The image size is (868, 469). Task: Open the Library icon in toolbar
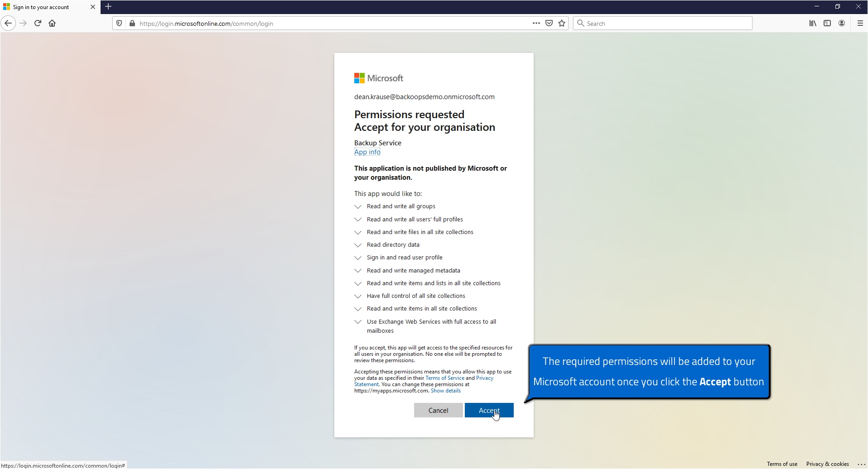pyautogui.click(x=813, y=23)
